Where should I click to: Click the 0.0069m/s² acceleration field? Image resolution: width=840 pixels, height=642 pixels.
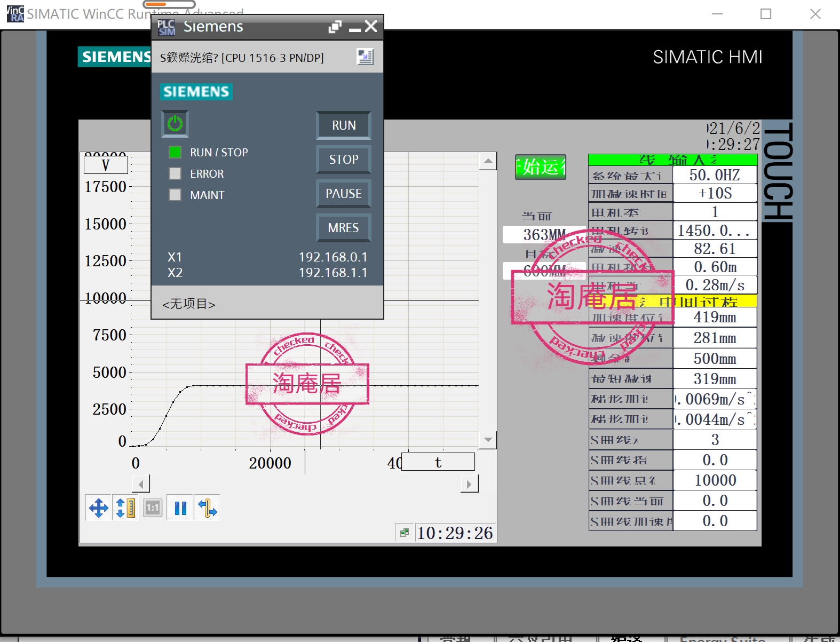point(715,399)
